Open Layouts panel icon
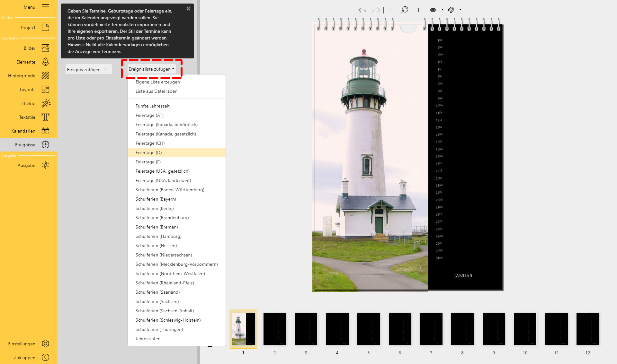 (x=45, y=90)
